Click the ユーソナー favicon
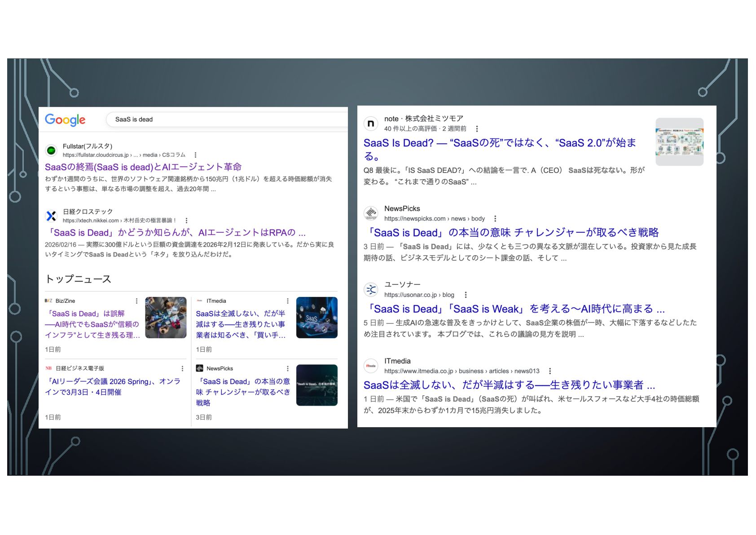The height and width of the screenshot is (535, 756). tap(371, 290)
